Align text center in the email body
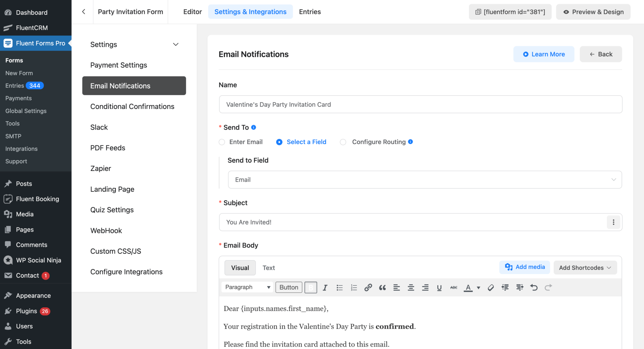Screen dimensions: 644x349 [x=411, y=287]
